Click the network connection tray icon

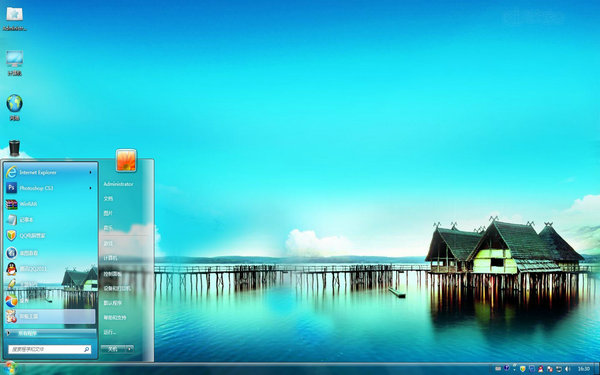(x=559, y=369)
